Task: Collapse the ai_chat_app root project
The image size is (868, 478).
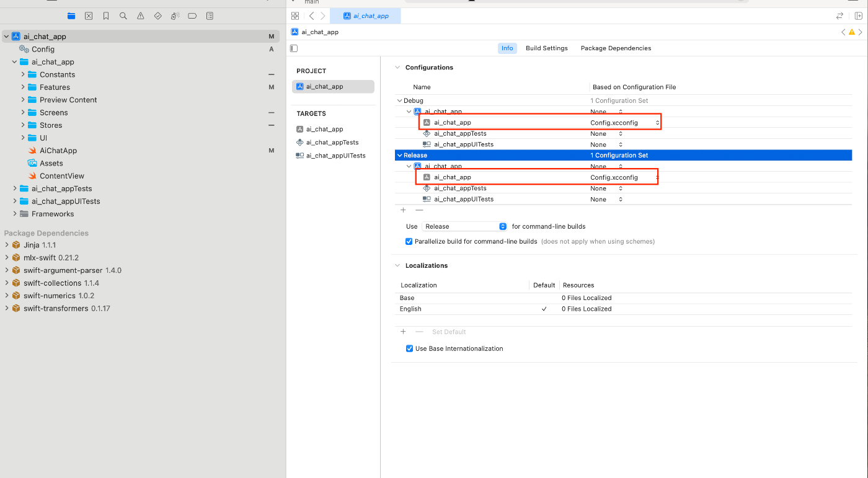Action: point(6,37)
